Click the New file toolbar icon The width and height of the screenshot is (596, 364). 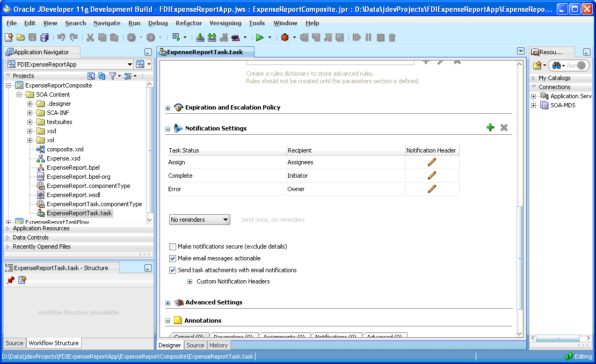point(9,37)
